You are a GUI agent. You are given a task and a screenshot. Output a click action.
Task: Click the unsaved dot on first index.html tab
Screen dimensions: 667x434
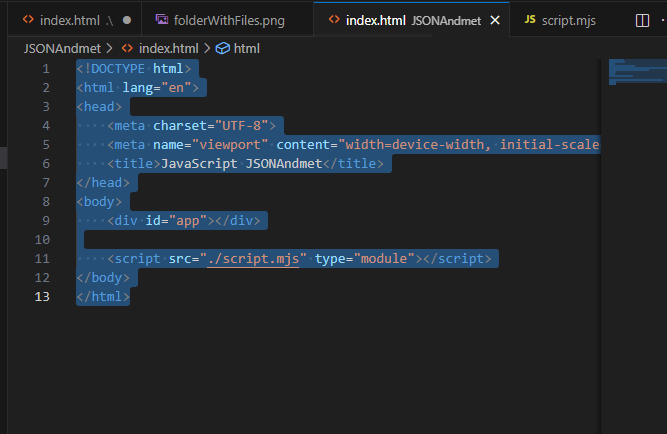127,20
